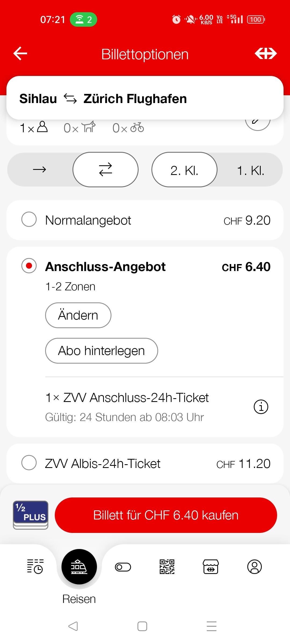Open the EasyRide toggle tab
Screen dimensions: 290x644
[x=123, y=567]
